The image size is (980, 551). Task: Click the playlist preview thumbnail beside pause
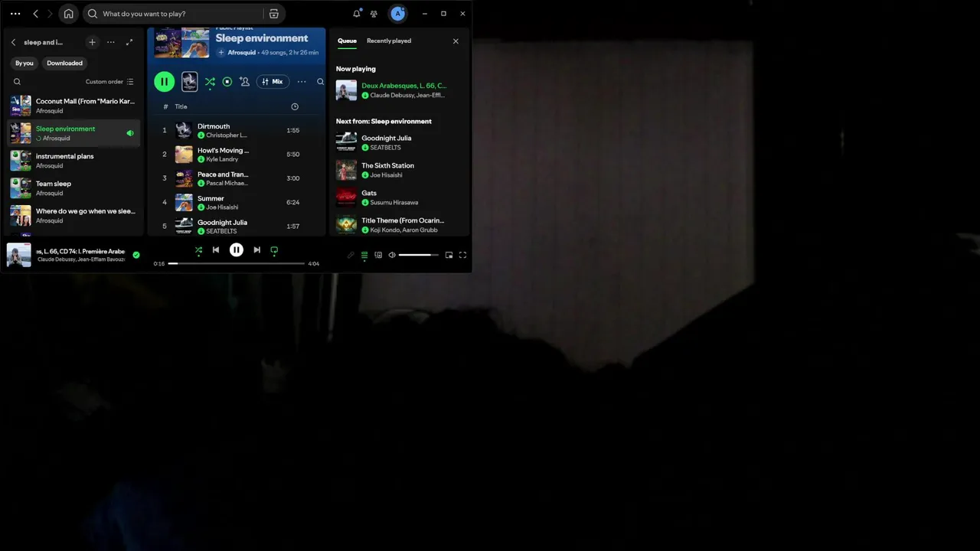[189, 82]
